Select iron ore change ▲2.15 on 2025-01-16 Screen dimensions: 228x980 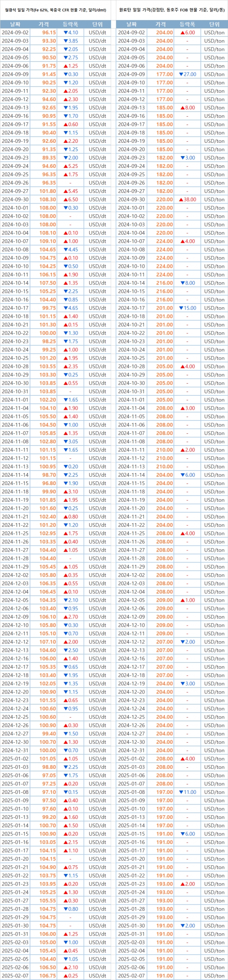[x=70, y=842]
